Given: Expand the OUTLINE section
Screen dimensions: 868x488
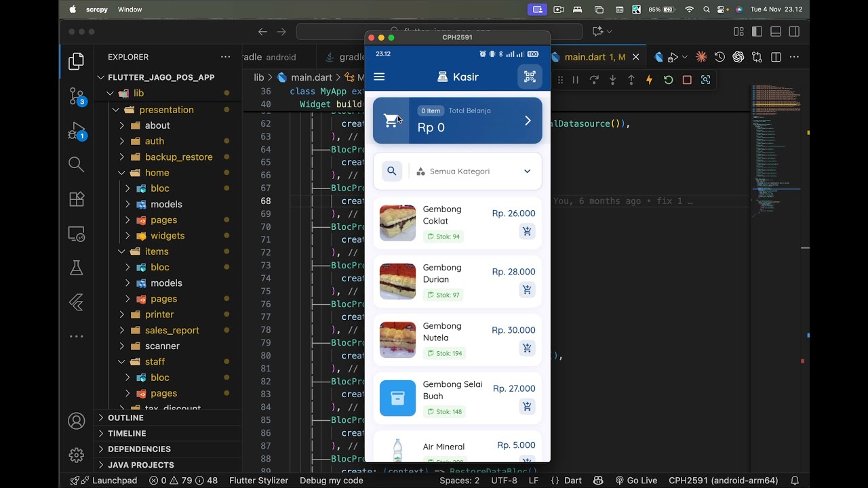Looking at the screenshot, I should [125, 418].
